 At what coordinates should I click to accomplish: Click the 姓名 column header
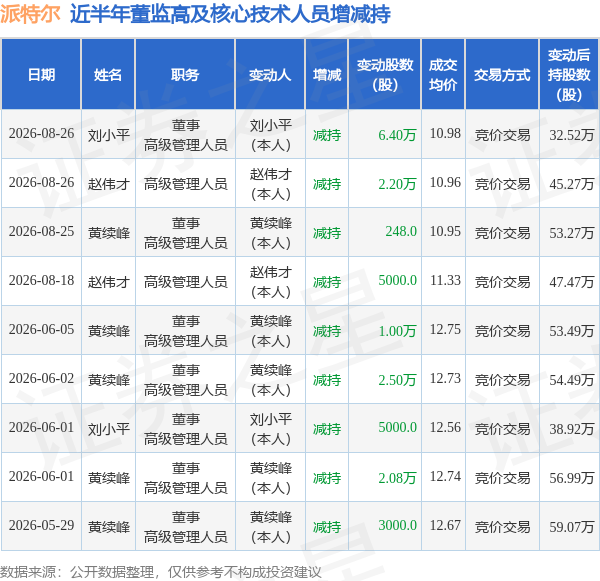pyautogui.click(x=108, y=74)
